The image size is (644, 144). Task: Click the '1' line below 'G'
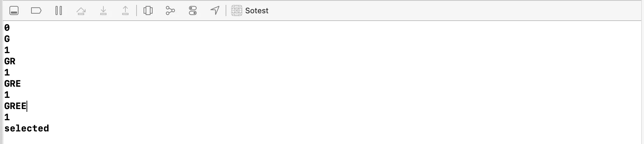[x=7, y=50]
